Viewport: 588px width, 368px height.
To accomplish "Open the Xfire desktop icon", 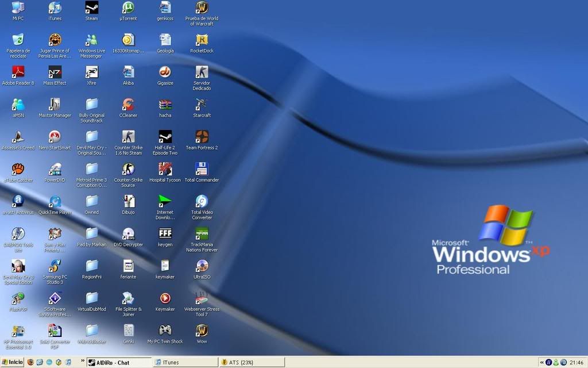I will [x=91, y=75].
